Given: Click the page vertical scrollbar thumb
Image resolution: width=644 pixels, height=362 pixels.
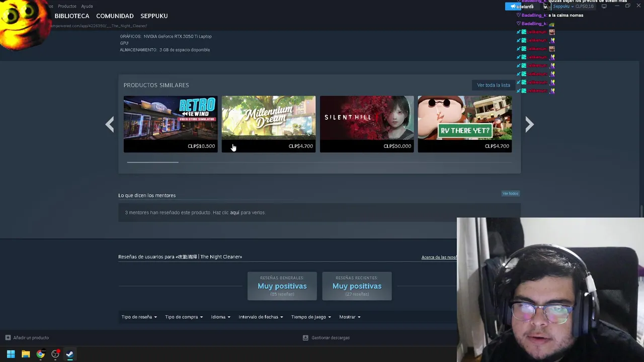Looking at the screenshot, I should [x=641, y=211].
